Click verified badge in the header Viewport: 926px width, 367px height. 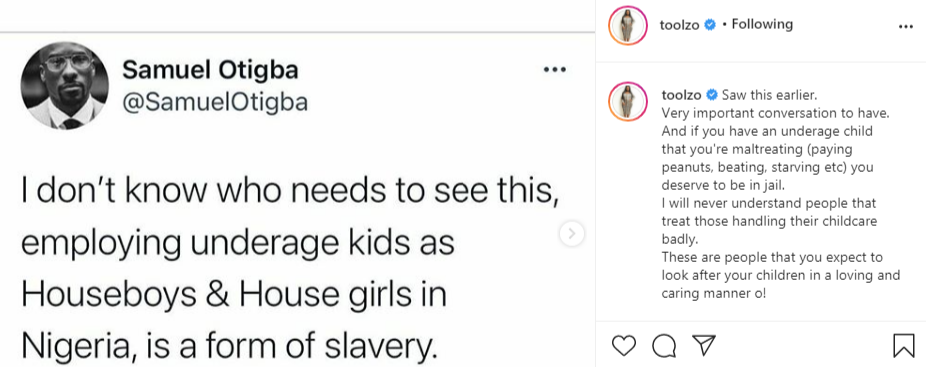[711, 25]
